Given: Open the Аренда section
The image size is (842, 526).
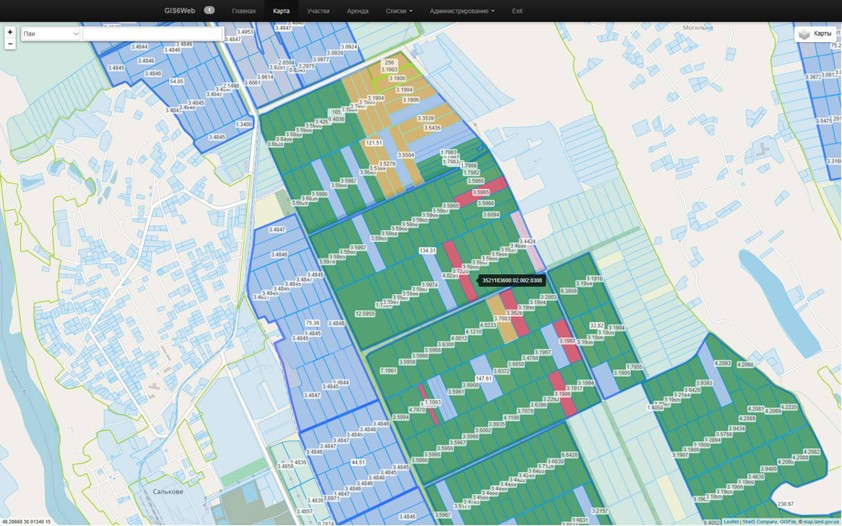Looking at the screenshot, I should (x=357, y=10).
